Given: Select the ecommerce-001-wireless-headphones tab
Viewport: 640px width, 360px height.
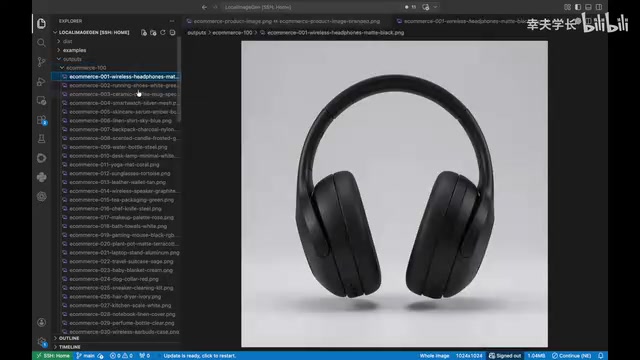Looking at the screenshot, I should 464,21.
